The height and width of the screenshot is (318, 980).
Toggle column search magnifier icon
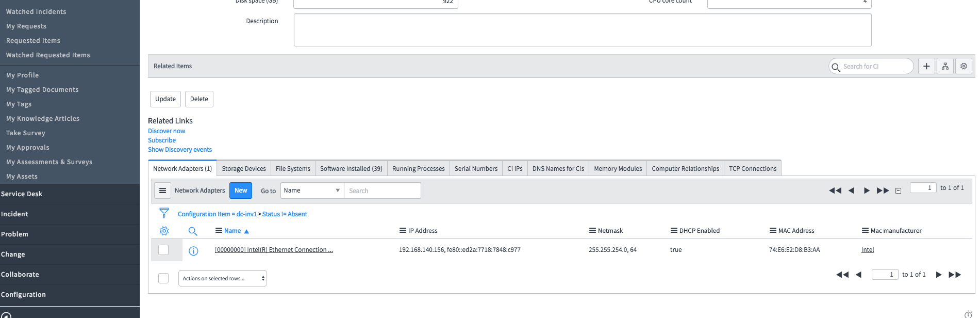(193, 231)
